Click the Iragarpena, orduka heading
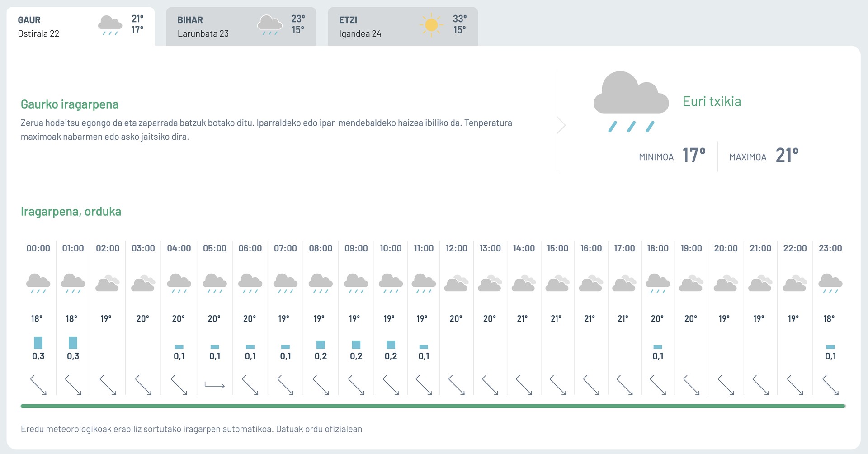 (x=71, y=212)
